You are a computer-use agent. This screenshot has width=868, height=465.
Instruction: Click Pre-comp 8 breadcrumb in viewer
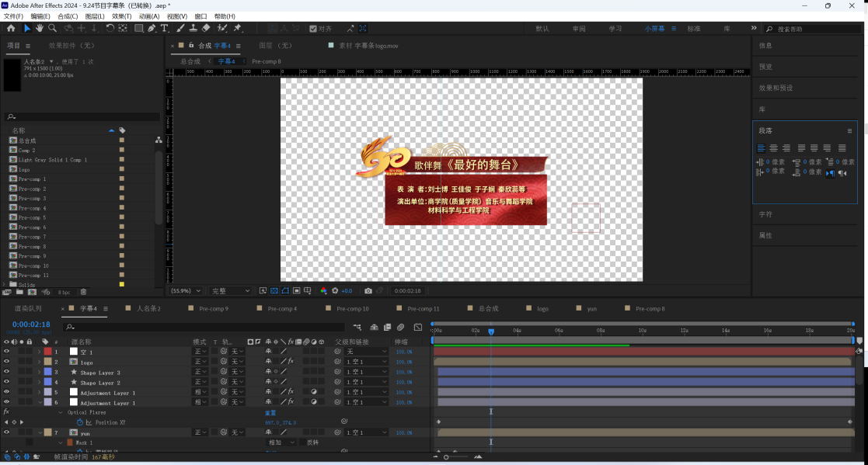coord(267,61)
